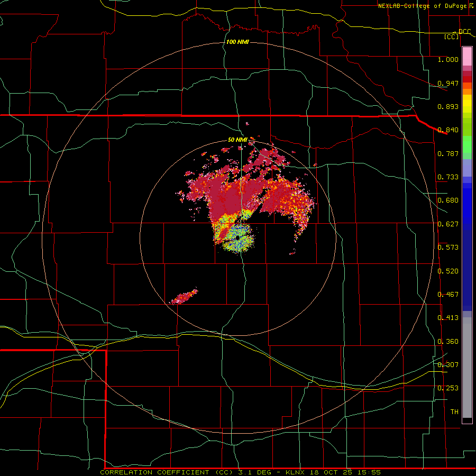Click the 0.627 scale value
The width and height of the screenshot is (476, 476).
[x=448, y=224]
